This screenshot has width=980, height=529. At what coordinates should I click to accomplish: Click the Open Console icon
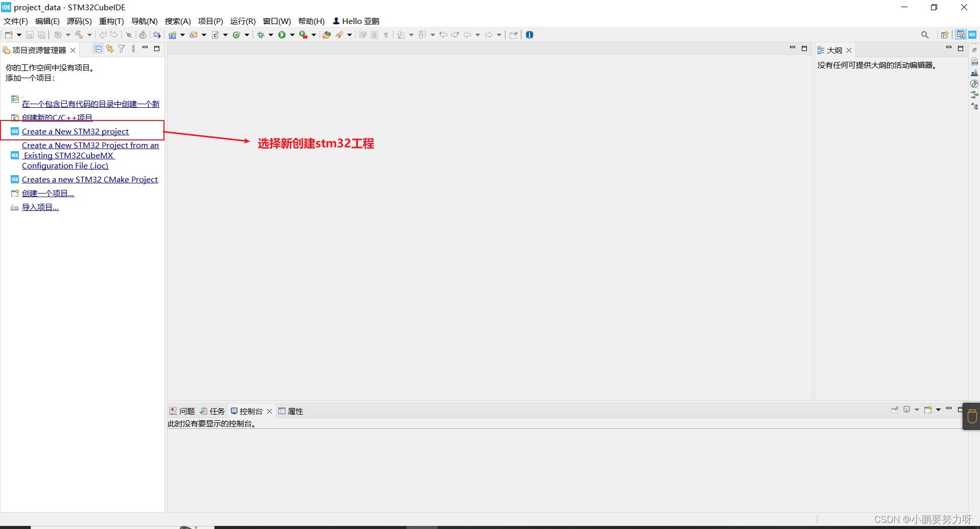[928, 410]
